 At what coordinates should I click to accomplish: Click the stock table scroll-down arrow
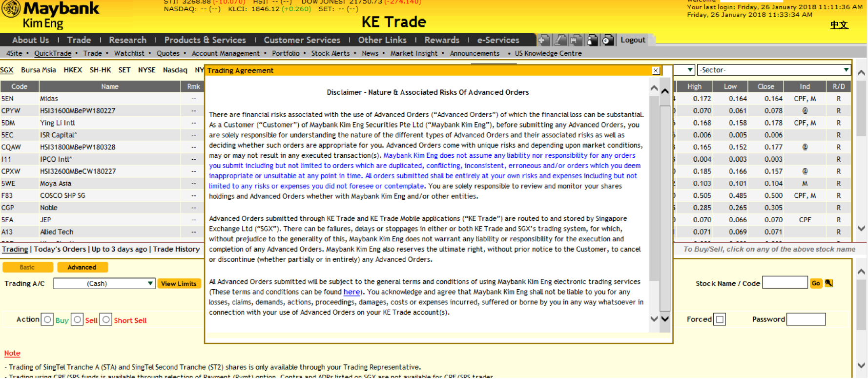click(861, 228)
